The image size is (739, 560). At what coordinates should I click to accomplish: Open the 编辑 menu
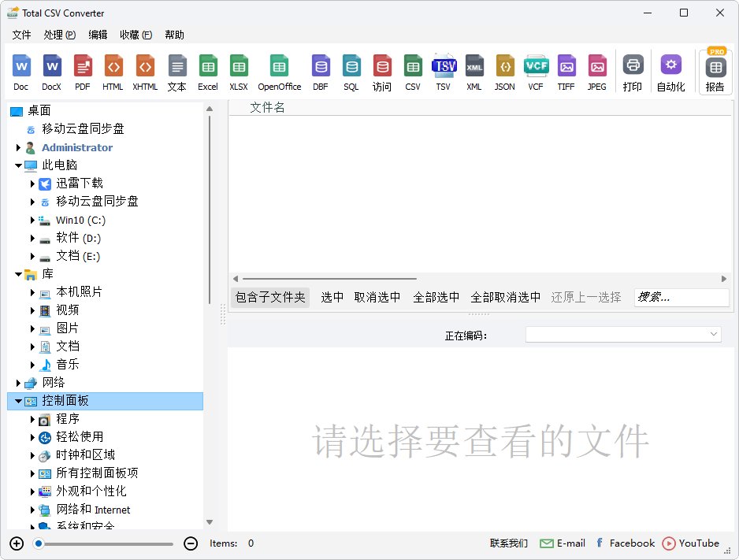pyautogui.click(x=98, y=35)
